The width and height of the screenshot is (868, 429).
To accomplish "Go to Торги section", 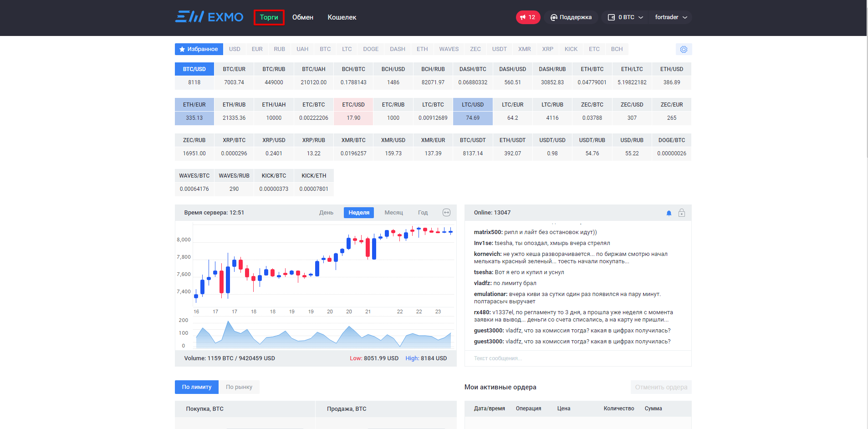I will pos(269,17).
